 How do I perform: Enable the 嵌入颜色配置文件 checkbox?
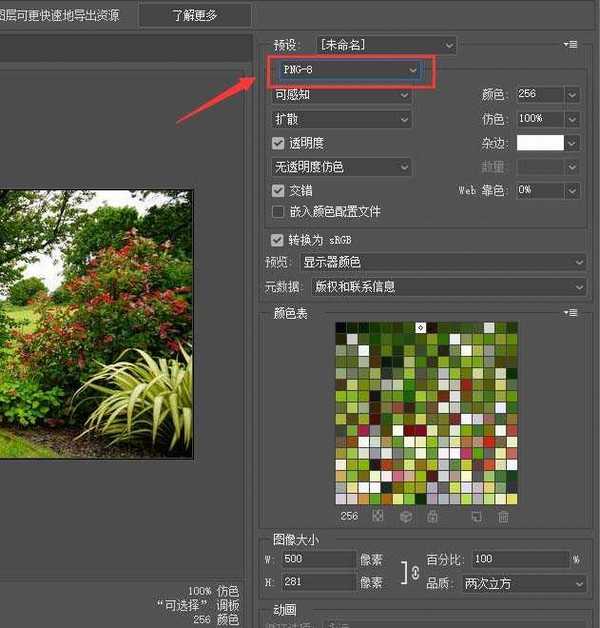click(279, 212)
